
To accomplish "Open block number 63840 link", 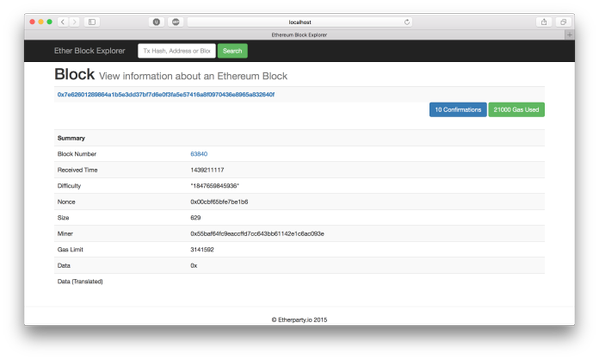I will point(199,154).
